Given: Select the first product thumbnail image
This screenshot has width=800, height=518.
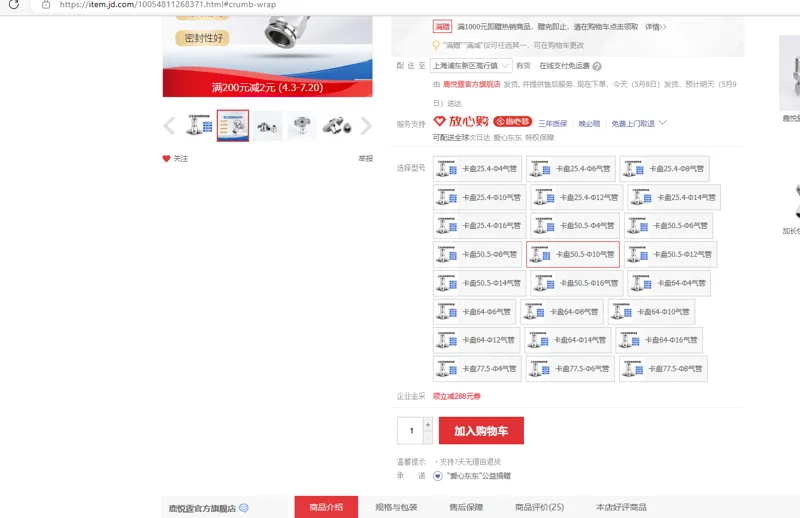Looking at the screenshot, I should pos(199,126).
